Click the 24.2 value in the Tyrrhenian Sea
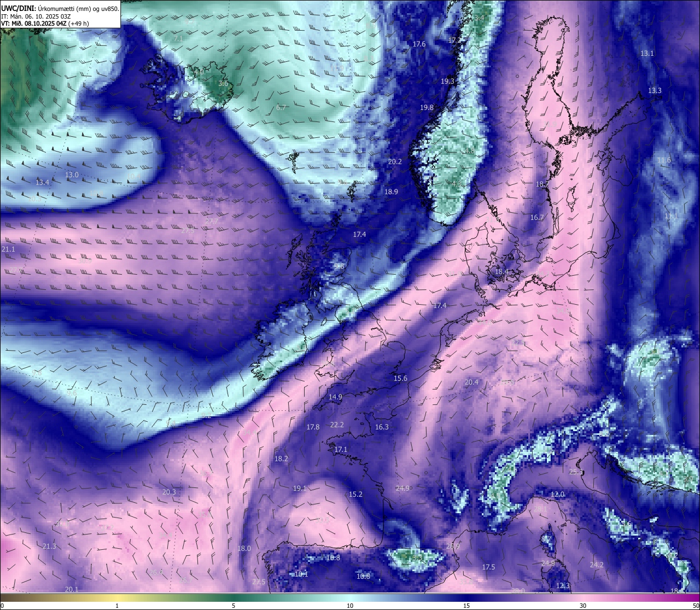The width and height of the screenshot is (700, 610). pos(597,565)
